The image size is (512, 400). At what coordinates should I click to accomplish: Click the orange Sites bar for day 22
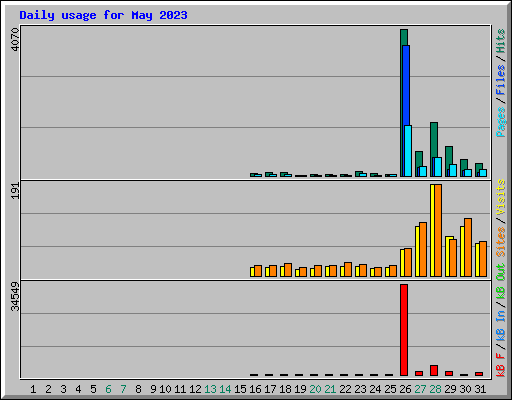click(348, 269)
